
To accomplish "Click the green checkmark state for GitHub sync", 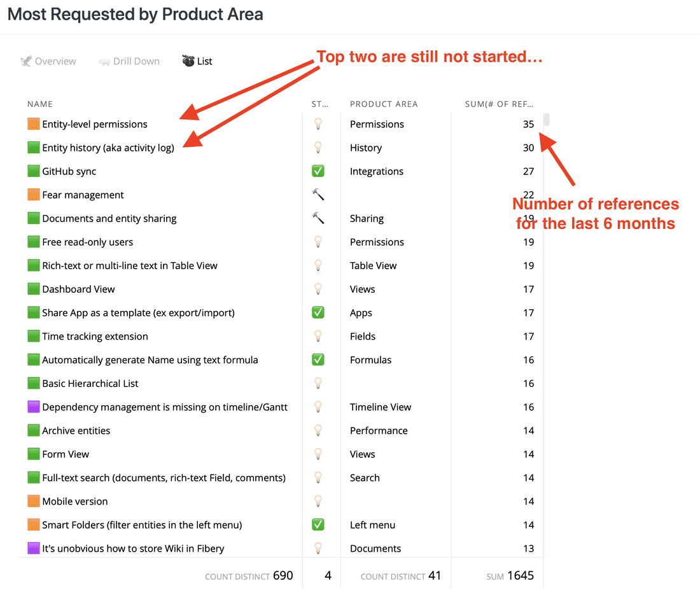I will [318, 171].
